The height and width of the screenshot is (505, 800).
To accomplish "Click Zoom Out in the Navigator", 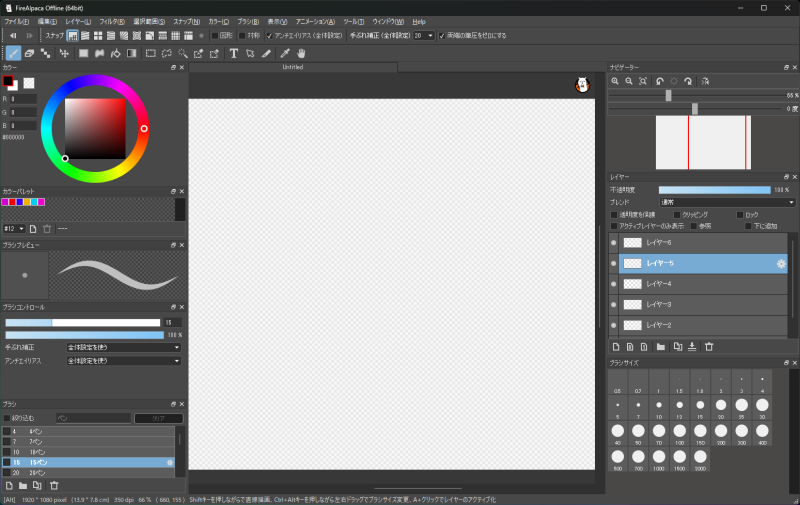I will tap(629, 81).
